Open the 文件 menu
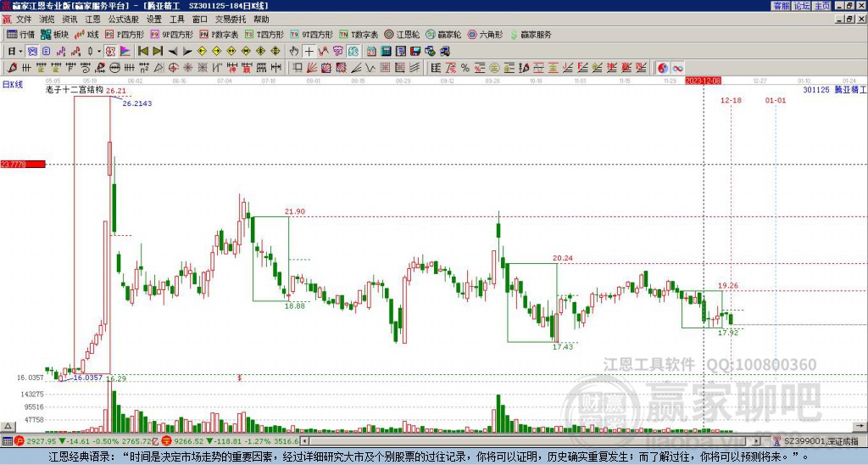This screenshot has height=465, width=868. pos(24,20)
